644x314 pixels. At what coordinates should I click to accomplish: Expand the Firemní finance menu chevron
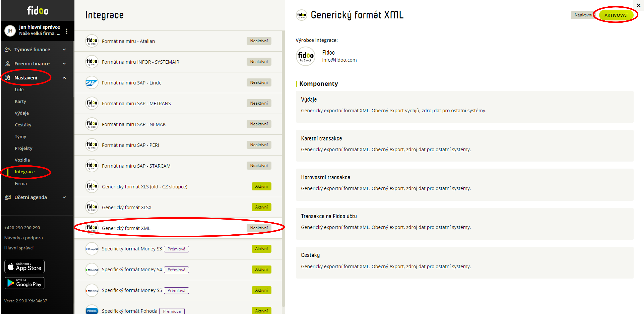64,63
